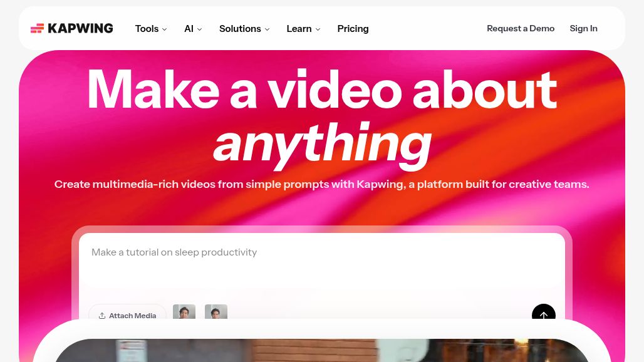
Task: Click the video preview at page bottom
Action: tap(322, 350)
